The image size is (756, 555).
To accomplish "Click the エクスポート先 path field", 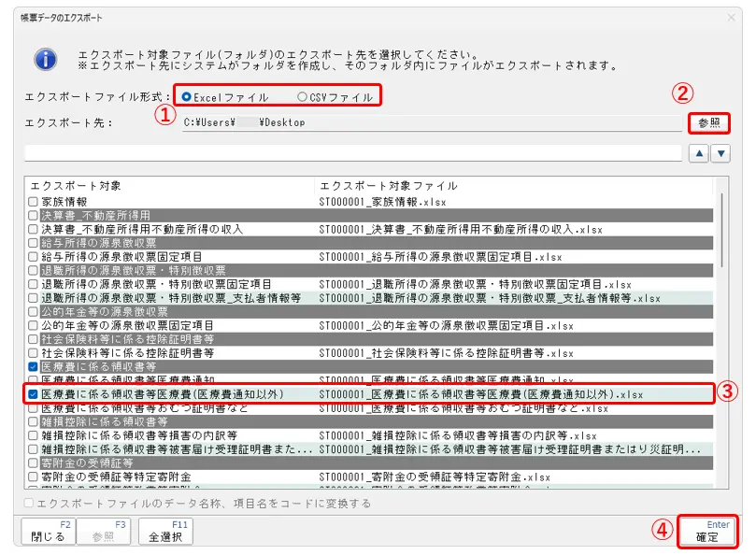I will pos(430,122).
